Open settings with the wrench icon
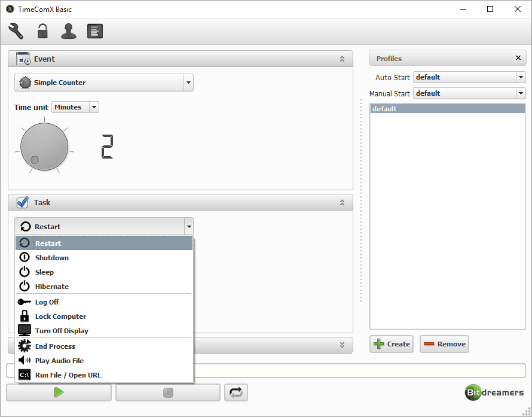The height and width of the screenshot is (417, 532). click(16, 31)
